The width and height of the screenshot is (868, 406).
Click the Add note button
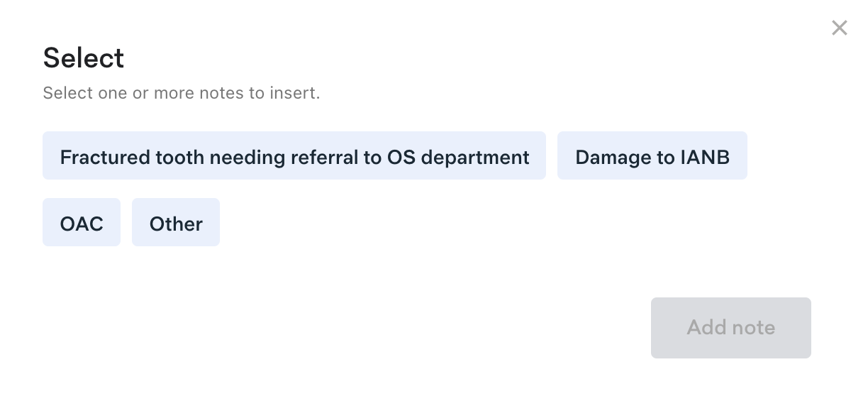coord(730,327)
